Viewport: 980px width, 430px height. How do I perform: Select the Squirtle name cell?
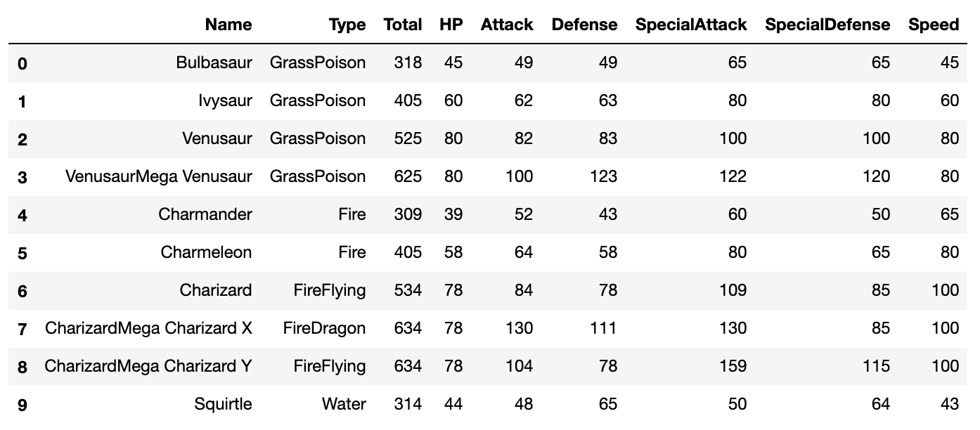click(x=224, y=404)
